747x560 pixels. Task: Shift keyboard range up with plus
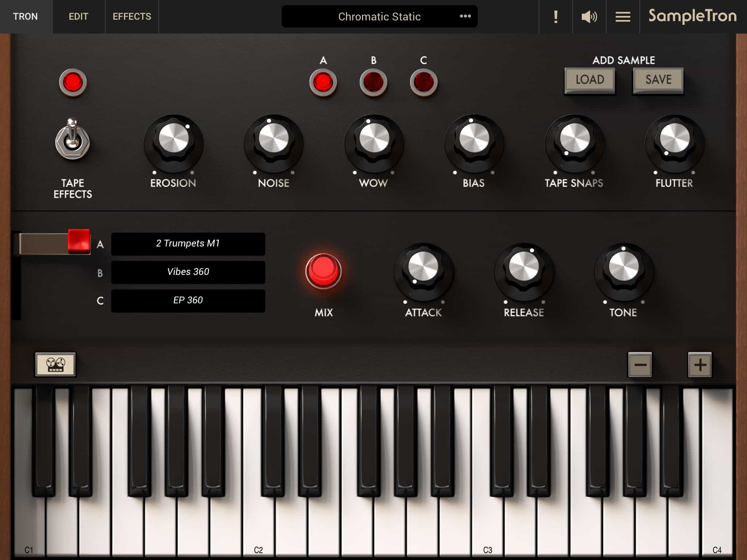700,365
